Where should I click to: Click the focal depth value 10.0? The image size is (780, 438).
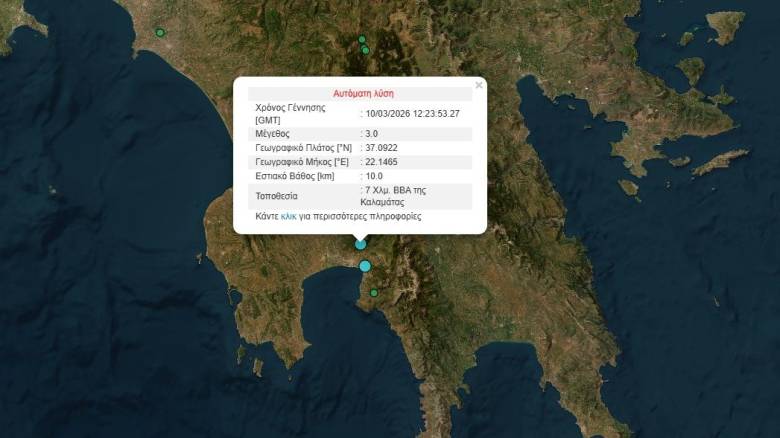click(x=374, y=176)
